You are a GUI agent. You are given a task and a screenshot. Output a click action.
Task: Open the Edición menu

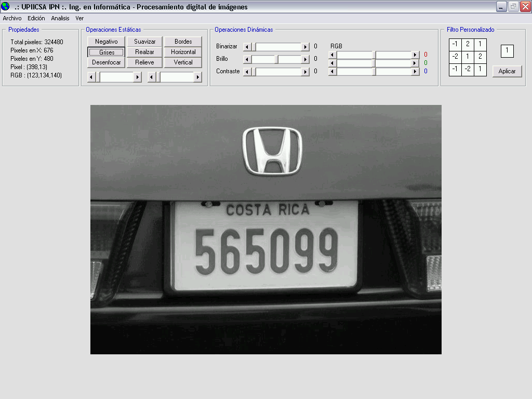36,18
